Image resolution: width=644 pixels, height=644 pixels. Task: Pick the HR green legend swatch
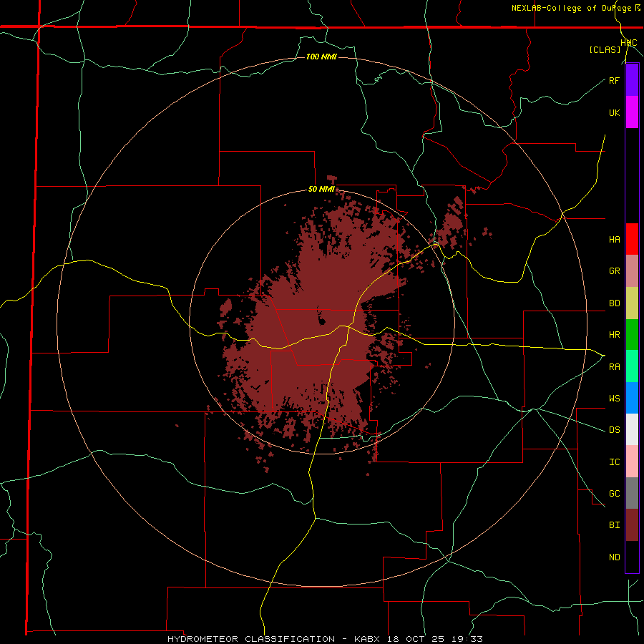click(632, 335)
